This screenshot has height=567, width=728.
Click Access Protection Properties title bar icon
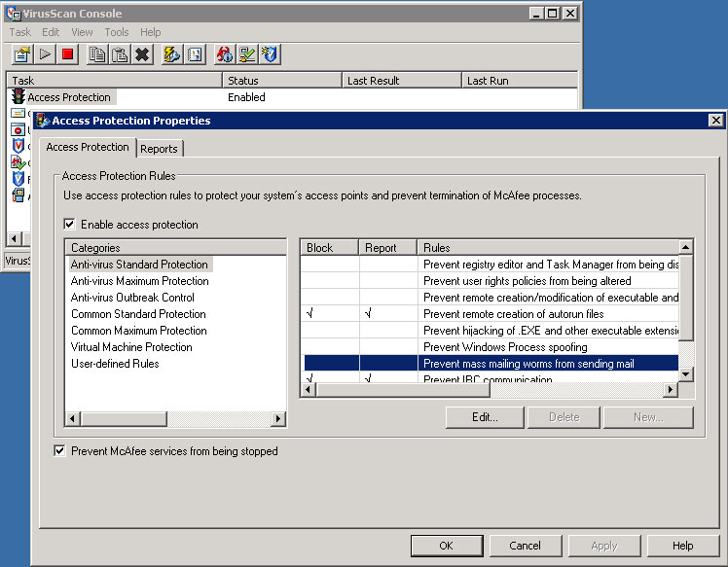tap(43, 121)
